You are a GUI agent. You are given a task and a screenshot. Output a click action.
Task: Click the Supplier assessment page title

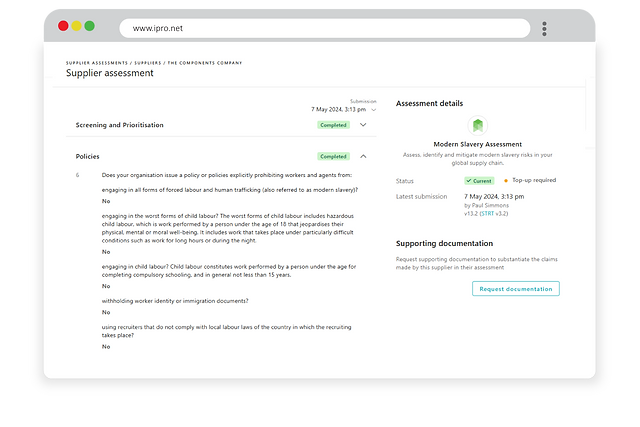click(110, 73)
